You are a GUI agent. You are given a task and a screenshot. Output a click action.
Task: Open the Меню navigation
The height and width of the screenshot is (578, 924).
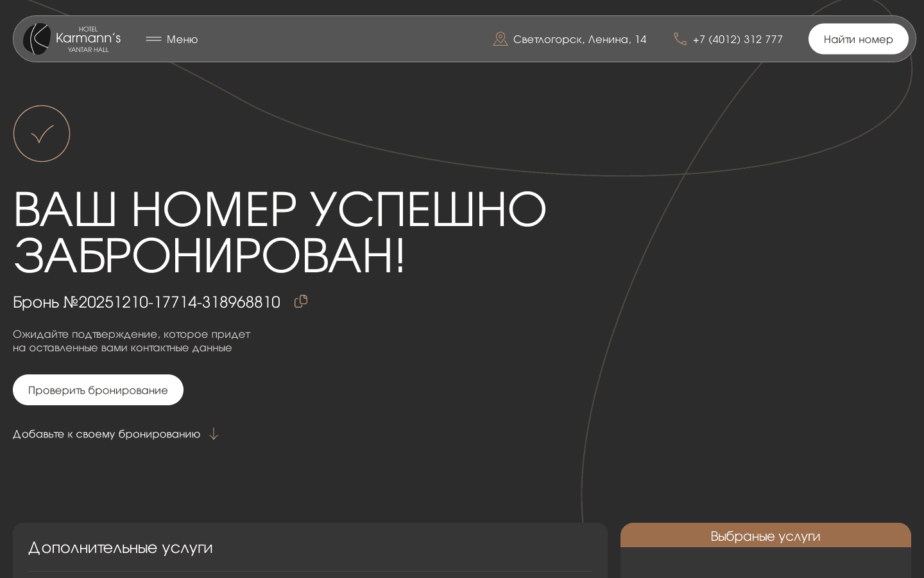[x=182, y=39]
